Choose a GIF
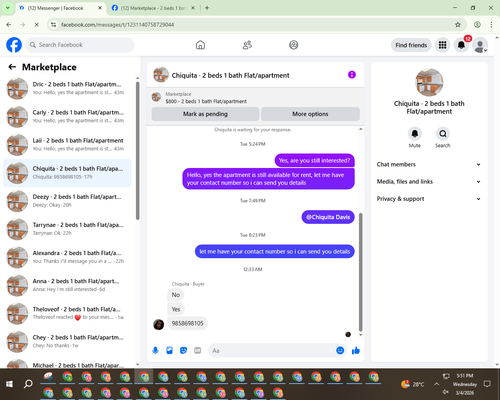The width and height of the screenshot is (500, 400). (x=198, y=350)
